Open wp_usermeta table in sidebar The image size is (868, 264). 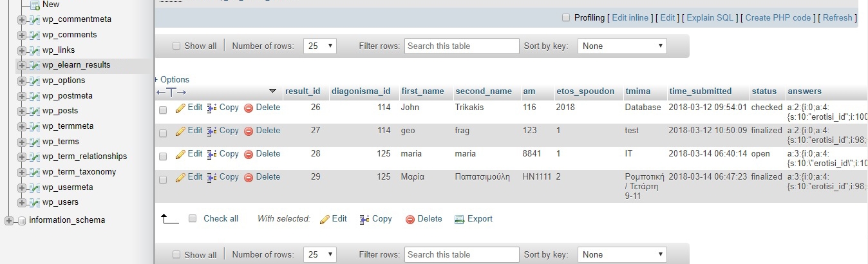(68, 187)
